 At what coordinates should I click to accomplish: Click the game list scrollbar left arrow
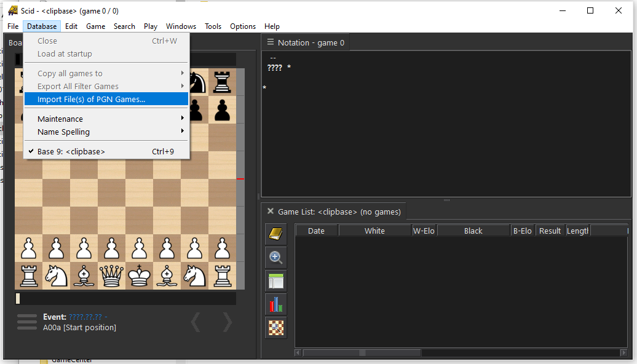pyautogui.click(x=298, y=353)
